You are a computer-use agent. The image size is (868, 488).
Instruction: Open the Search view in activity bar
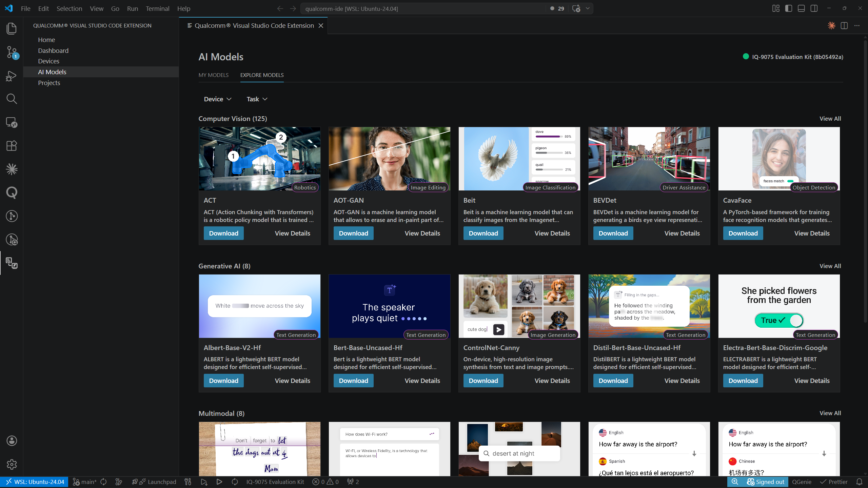pyautogui.click(x=12, y=99)
